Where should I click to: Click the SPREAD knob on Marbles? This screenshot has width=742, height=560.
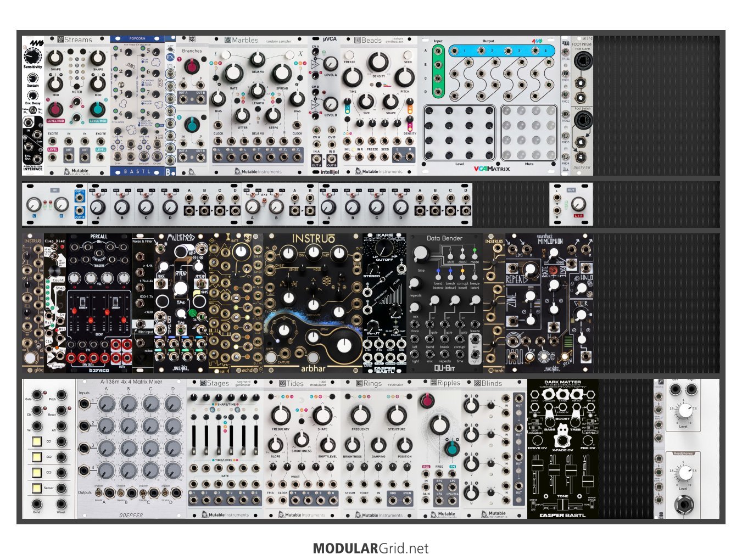282,72
